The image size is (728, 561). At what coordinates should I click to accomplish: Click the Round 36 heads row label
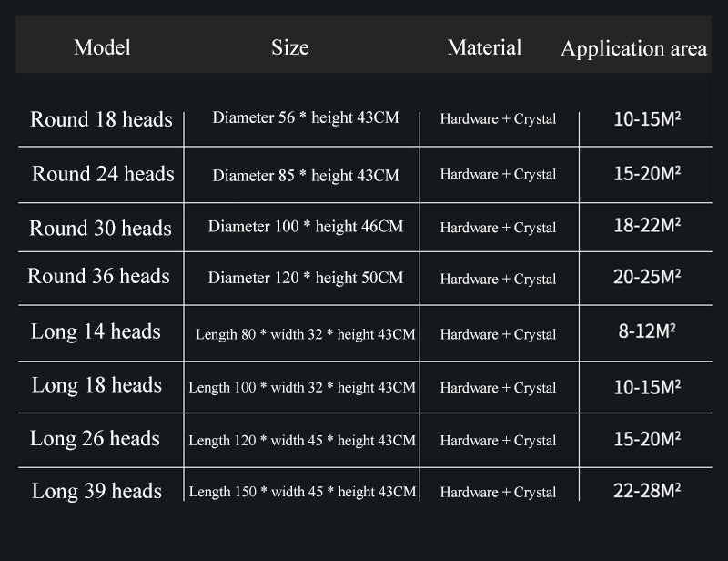pos(98,276)
